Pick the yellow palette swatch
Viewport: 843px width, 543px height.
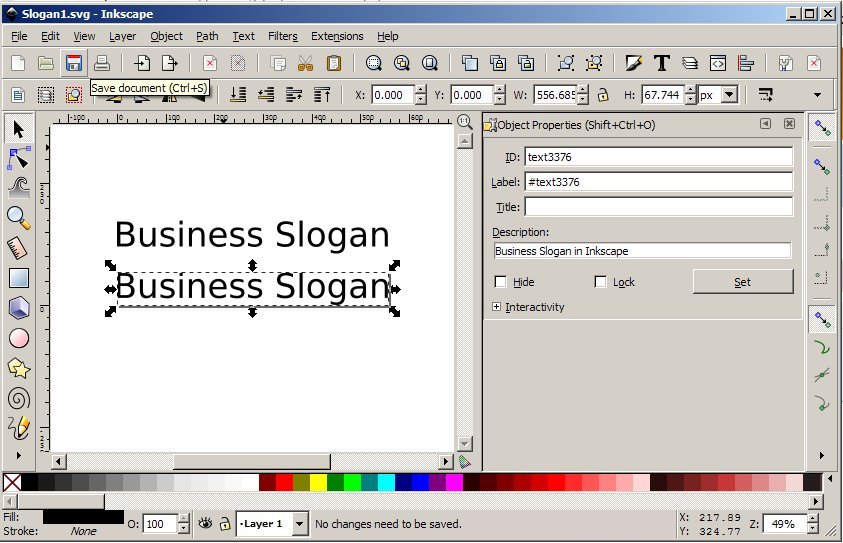click(x=318, y=482)
